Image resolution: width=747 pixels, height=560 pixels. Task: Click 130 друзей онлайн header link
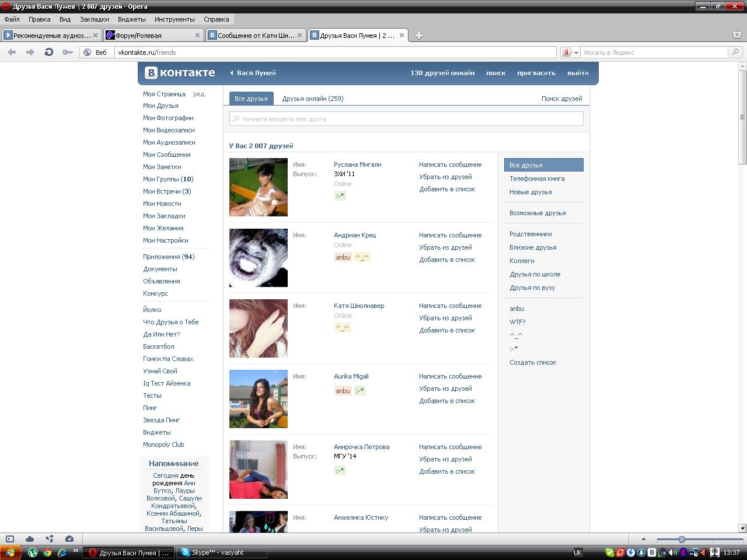(x=442, y=73)
